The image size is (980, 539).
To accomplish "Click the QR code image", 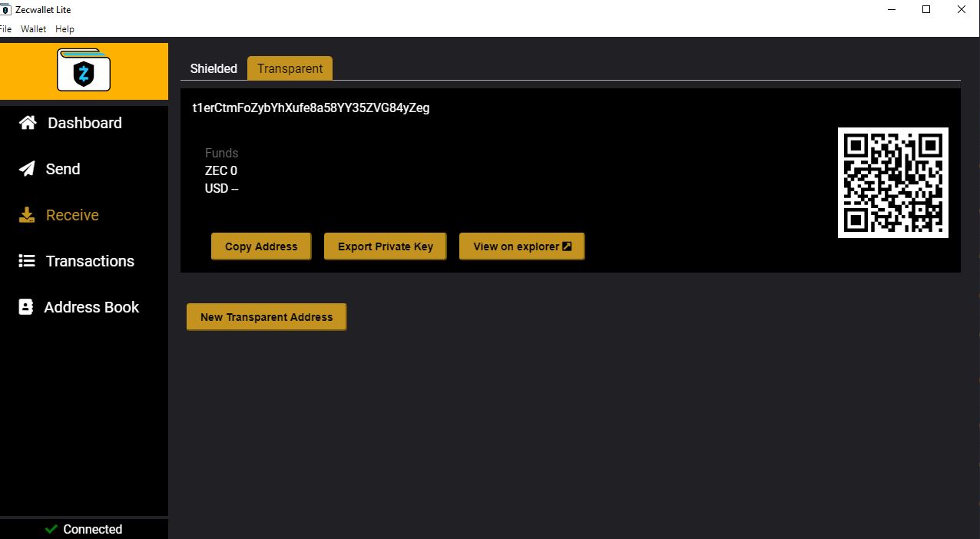I will pyautogui.click(x=892, y=183).
